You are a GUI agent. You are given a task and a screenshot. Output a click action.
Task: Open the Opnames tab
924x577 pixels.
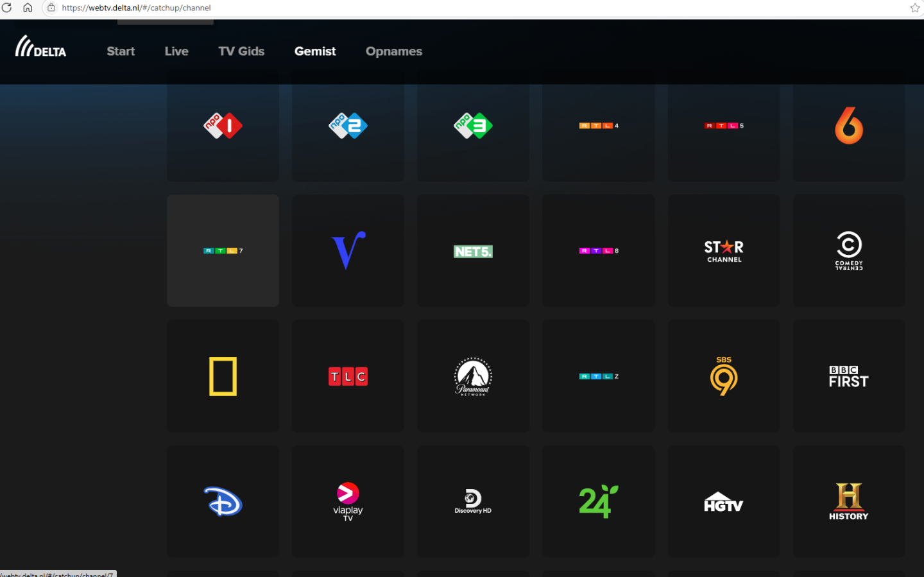(394, 51)
